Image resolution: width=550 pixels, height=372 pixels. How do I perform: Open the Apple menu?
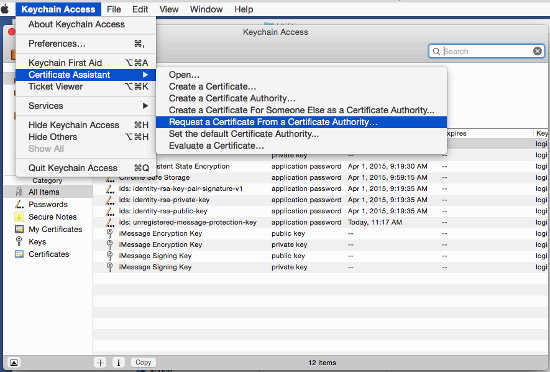click(x=5, y=9)
